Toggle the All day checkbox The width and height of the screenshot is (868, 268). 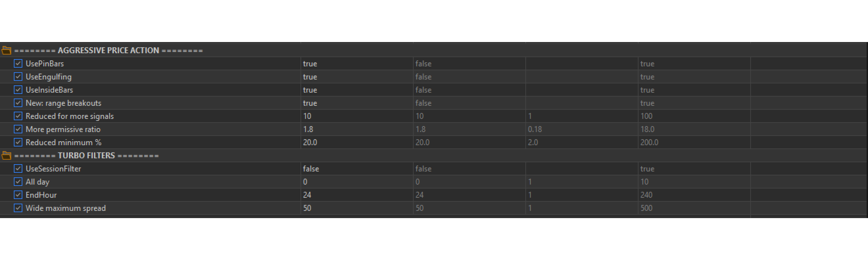pos(18,182)
